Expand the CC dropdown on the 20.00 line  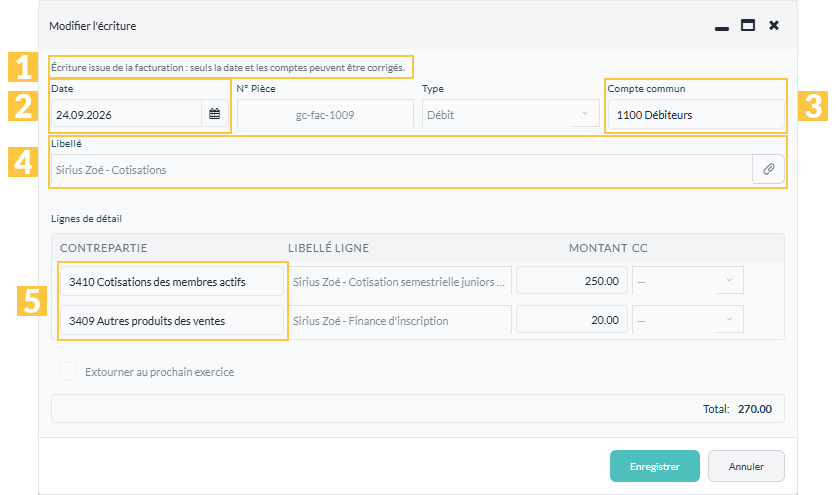pos(688,320)
